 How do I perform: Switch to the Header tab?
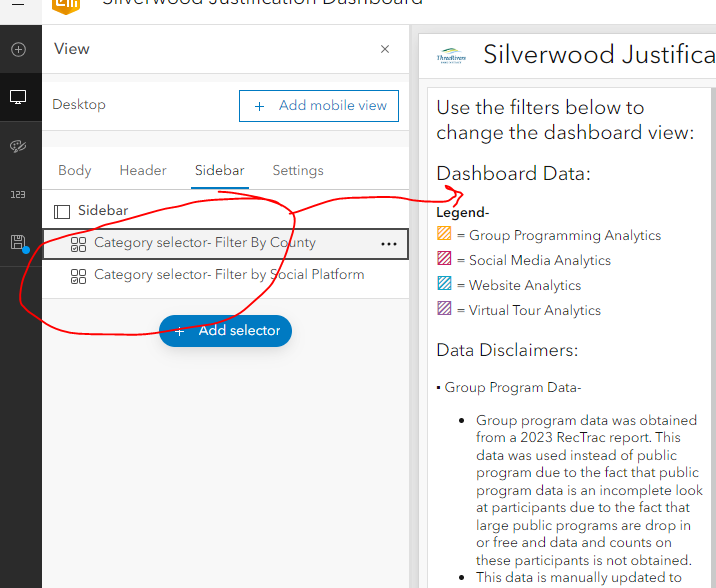click(x=142, y=170)
